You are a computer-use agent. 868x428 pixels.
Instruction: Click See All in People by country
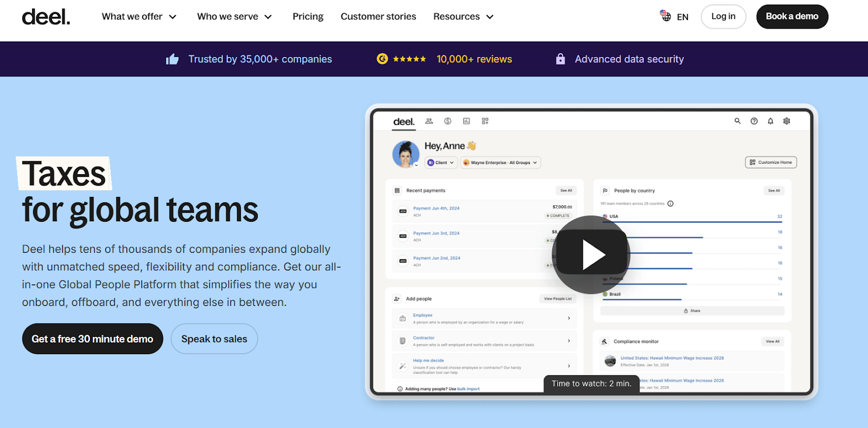click(774, 190)
